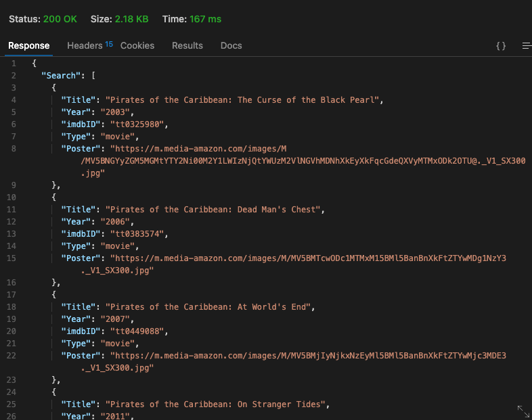
Task: Click line number 17 in the gutter
Action: click(12, 295)
